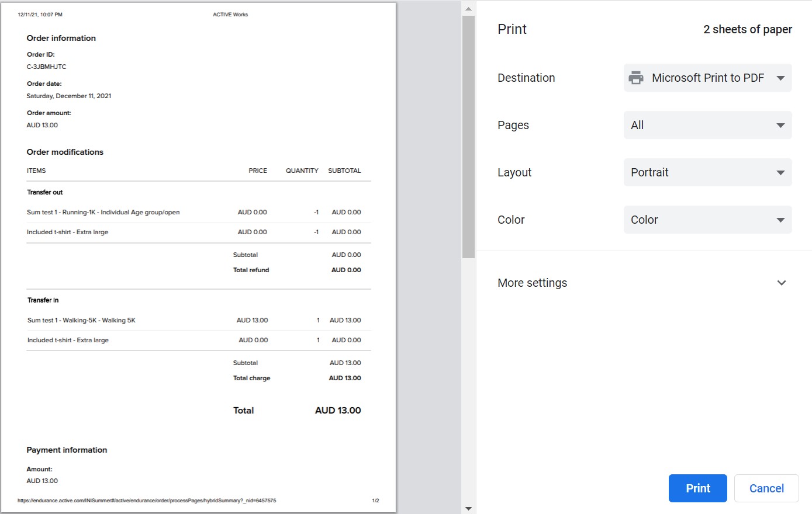This screenshot has height=514, width=812.
Task: Click the More settings label
Action: (532, 283)
